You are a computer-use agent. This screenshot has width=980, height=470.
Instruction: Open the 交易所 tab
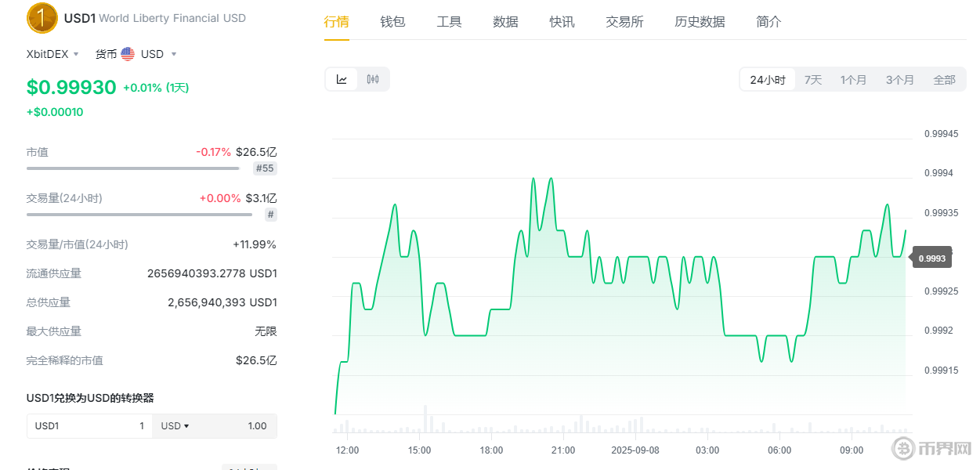(x=624, y=22)
